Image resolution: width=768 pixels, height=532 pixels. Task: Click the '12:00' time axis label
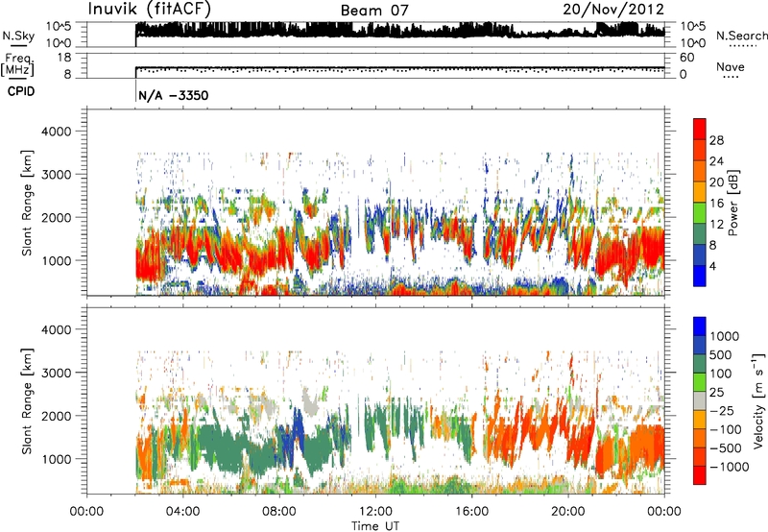[375, 512]
